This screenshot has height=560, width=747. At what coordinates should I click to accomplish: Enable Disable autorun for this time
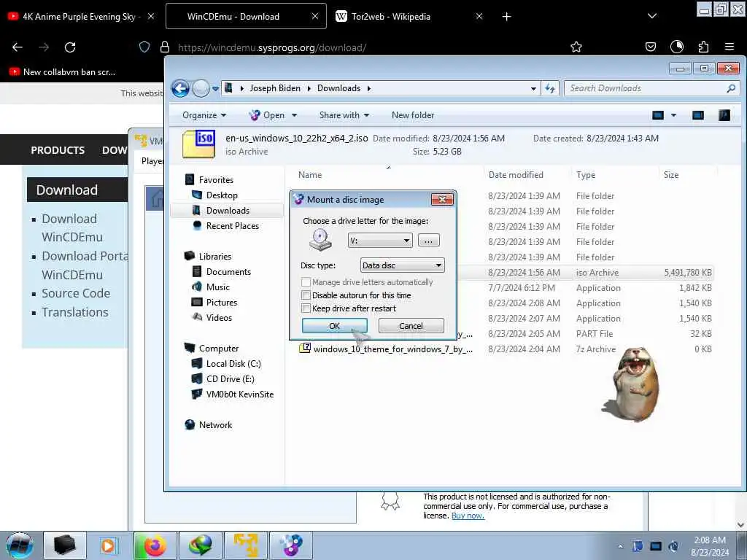(x=306, y=295)
